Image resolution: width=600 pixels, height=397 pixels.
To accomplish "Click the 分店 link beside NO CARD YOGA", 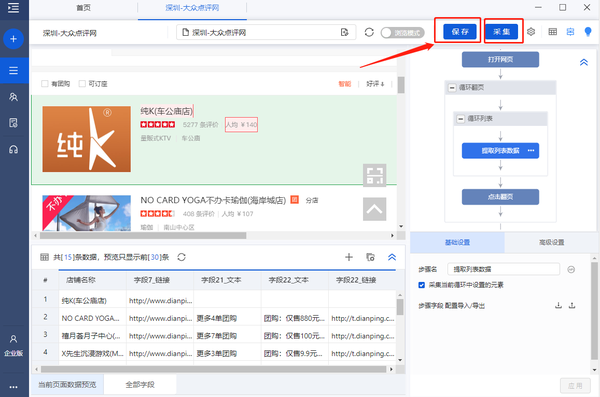I will point(311,200).
